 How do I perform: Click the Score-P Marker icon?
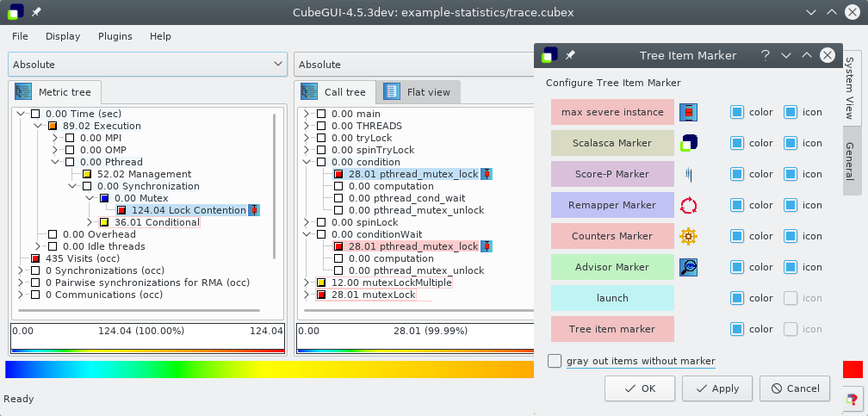tap(688, 174)
